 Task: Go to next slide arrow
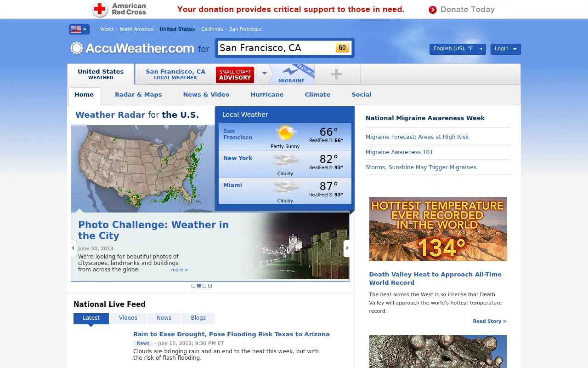pos(347,248)
